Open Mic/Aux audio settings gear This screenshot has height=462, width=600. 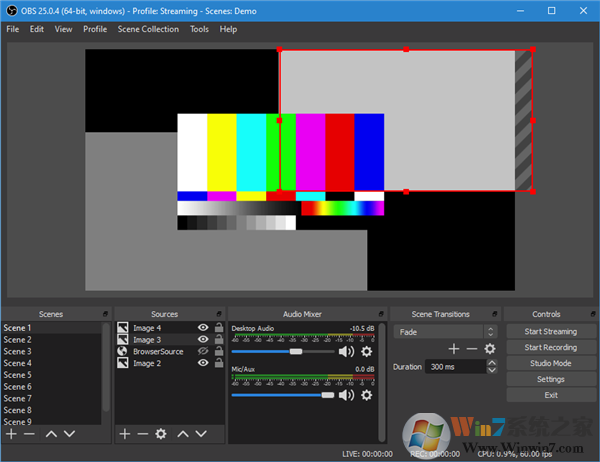tap(366, 395)
